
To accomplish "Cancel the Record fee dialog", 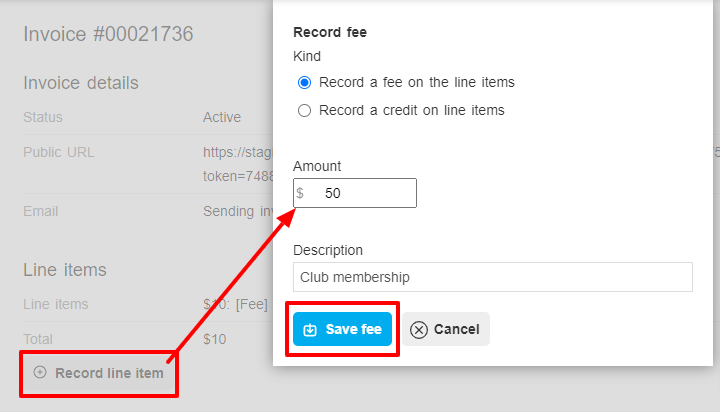I will pos(446,329).
